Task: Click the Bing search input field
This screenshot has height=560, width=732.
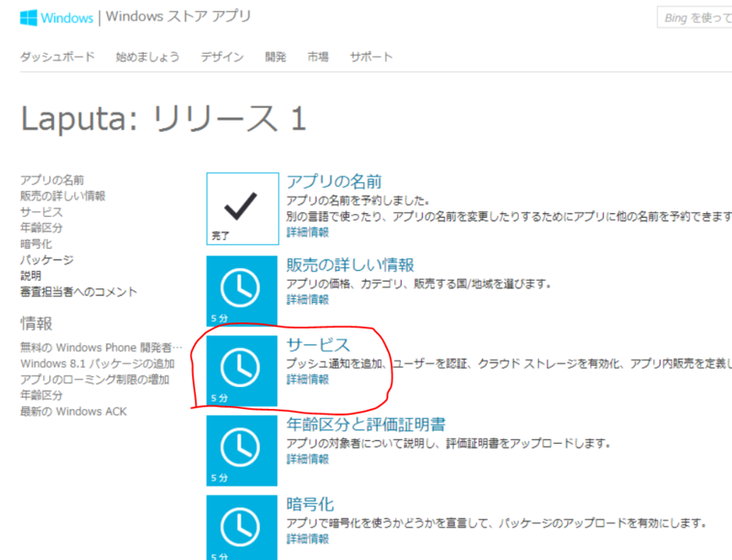Action: 694,17
